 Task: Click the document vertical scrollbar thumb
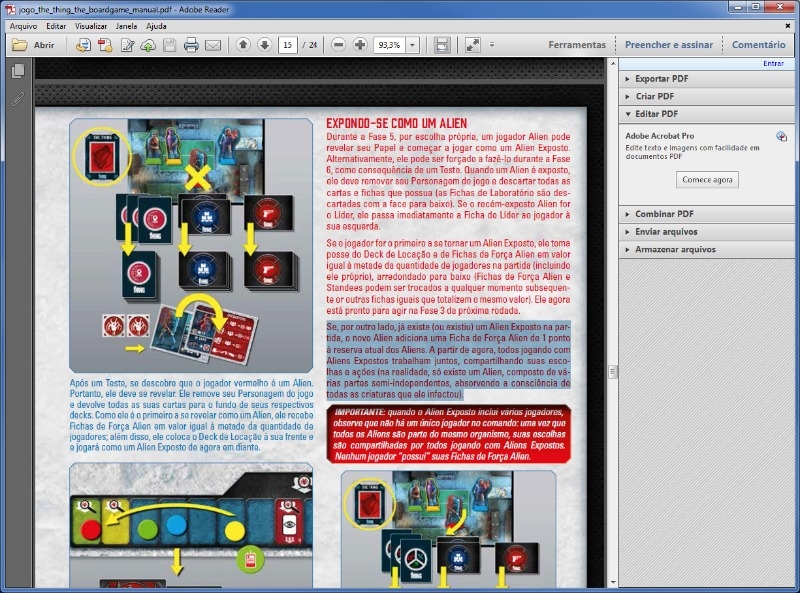pos(611,371)
